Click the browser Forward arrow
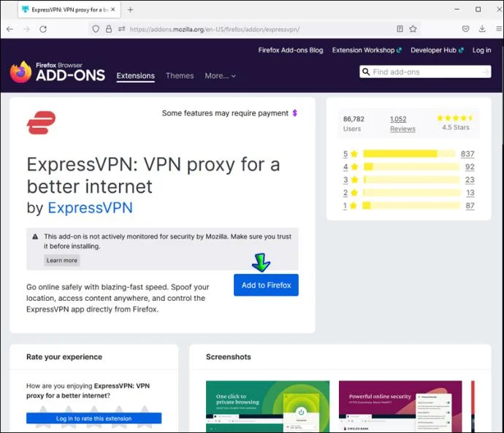The width and height of the screenshot is (504, 433). click(26, 29)
